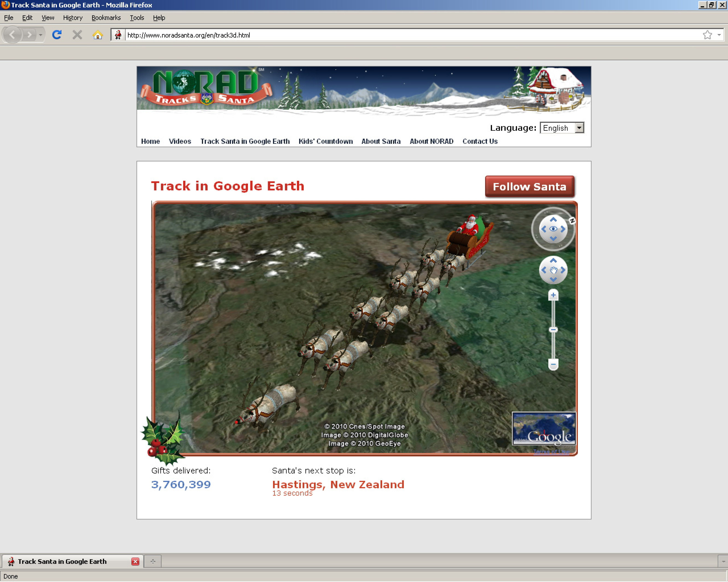Click the Home toolbar icon

pyautogui.click(x=98, y=35)
